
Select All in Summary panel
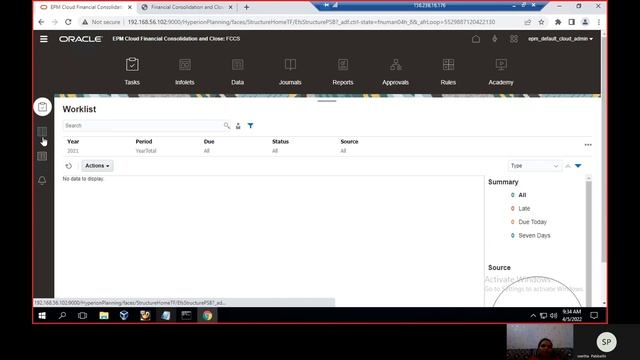[522, 195]
